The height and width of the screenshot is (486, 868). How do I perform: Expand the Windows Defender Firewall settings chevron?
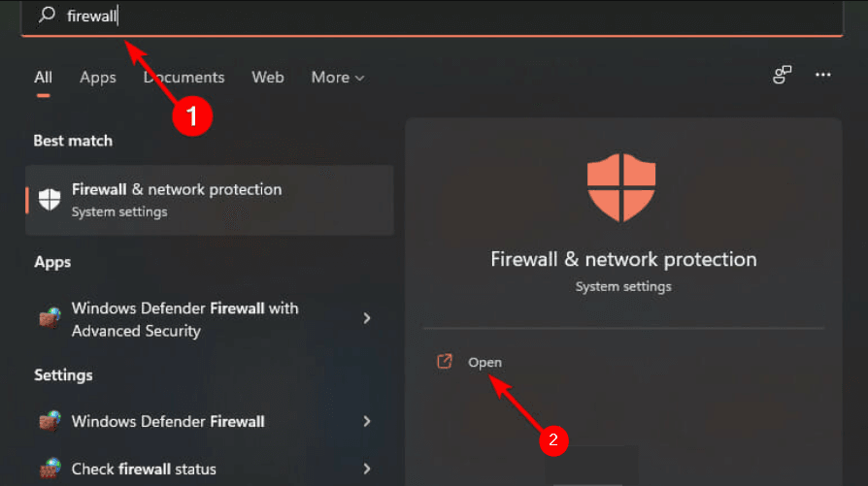click(367, 421)
